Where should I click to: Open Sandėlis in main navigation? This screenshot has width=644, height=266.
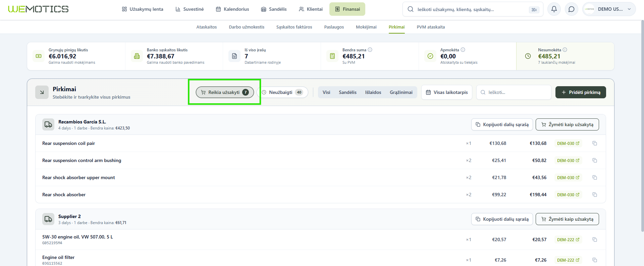click(274, 9)
